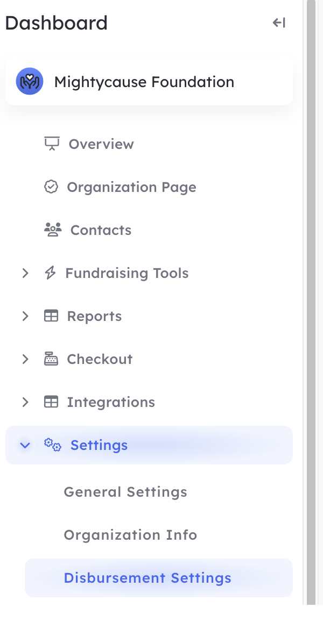
Task: Click the Overview presentation board icon
Action: pos(52,144)
